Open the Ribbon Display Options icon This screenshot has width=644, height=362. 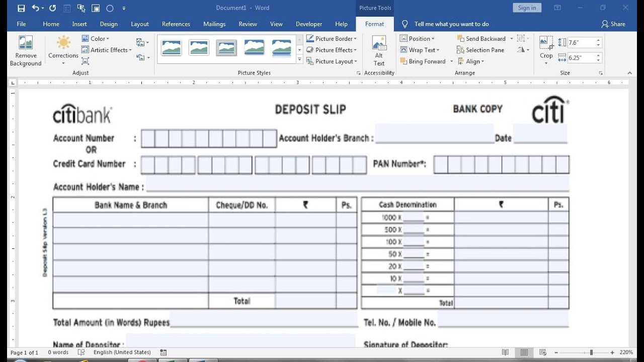pyautogui.click(x=557, y=8)
